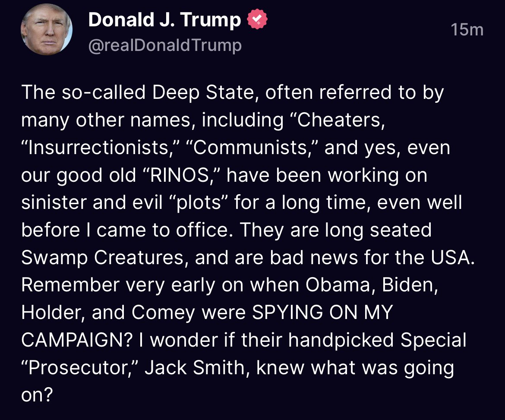505x420 pixels.
Task: Click the "Donald J. Trump" display name
Action: point(164,20)
